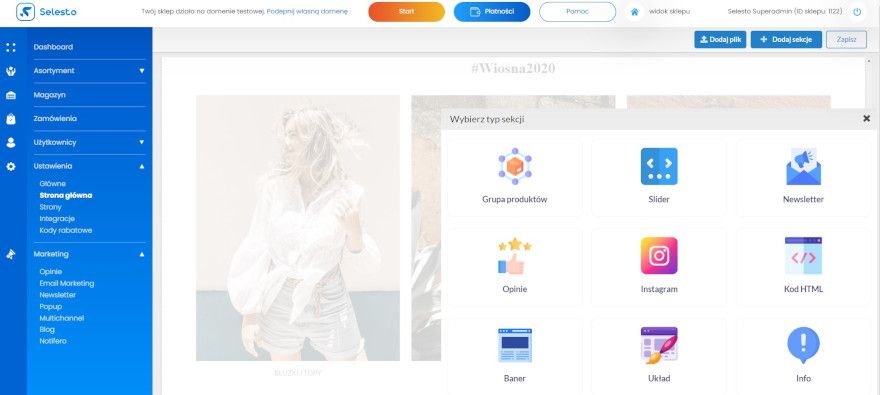The width and height of the screenshot is (880, 395).
Task: Expand the Użytkownicy menu arrow
Action: click(141, 143)
